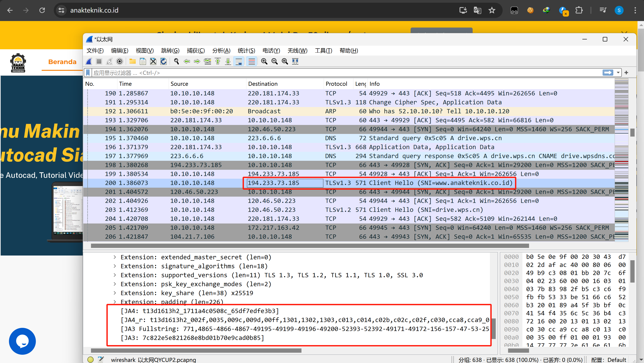
Task: Jump to the last packet icon
Action: (x=228, y=61)
